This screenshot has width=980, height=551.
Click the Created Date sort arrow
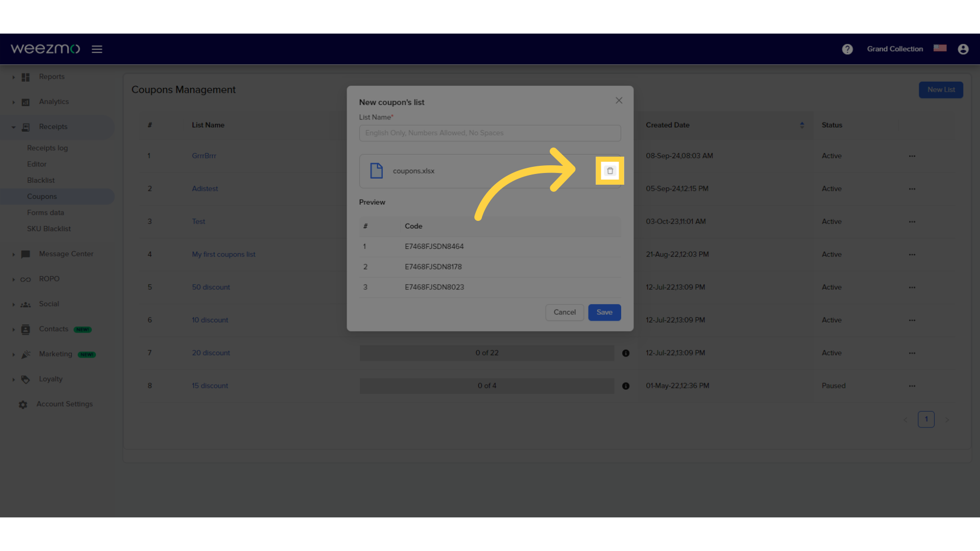coord(802,125)
